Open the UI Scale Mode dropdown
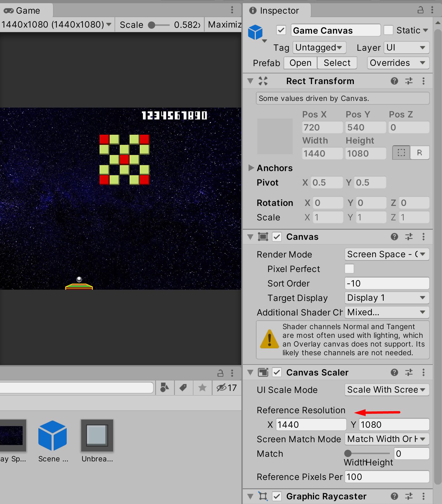 (387, 389)
